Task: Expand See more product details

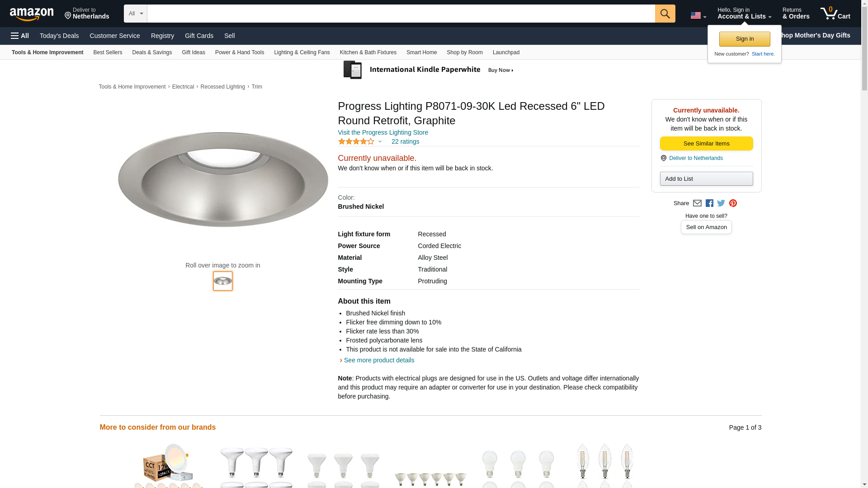Action: (x=379, y=360)
